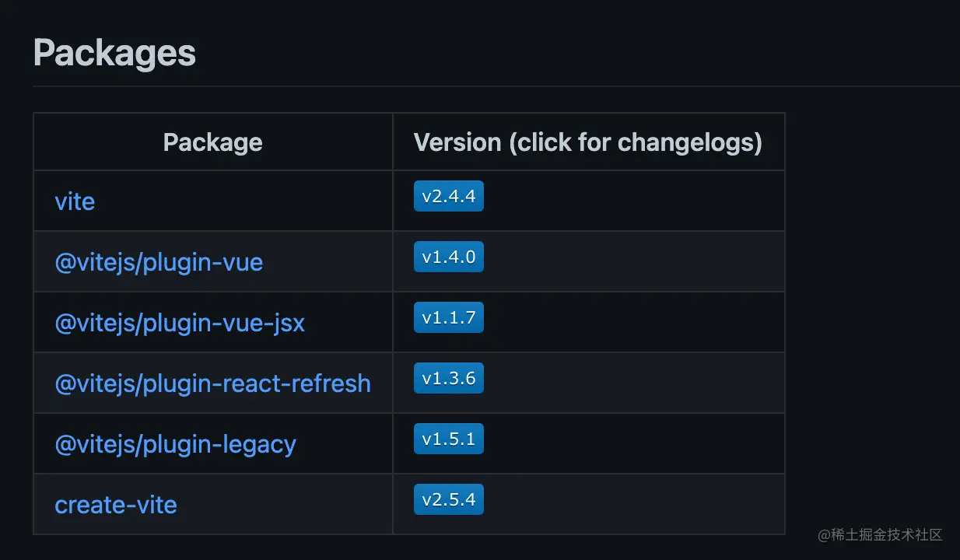
Task: Click the Package column header
Action: click(212, 142)
